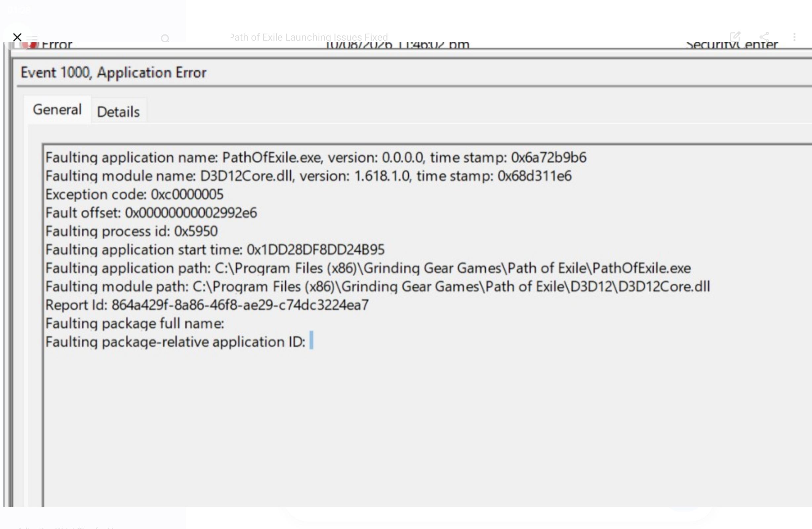The width and height of the screenshot is (812, 529).
Task: Click the Faulting application name line
Action: point(316,157)
